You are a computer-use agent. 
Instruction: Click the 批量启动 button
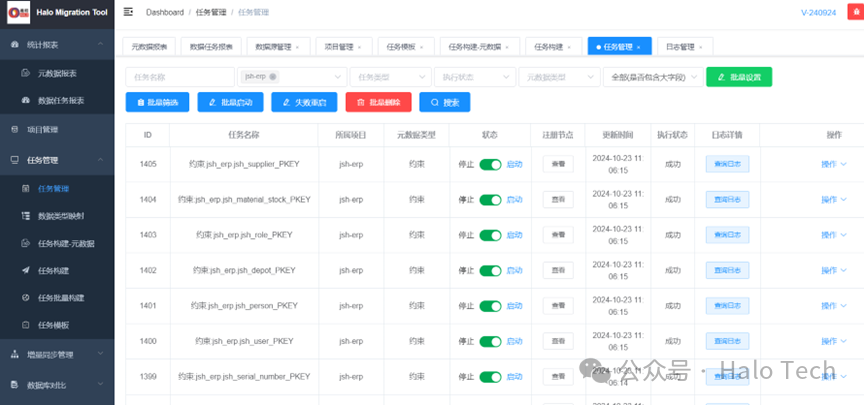[x=230, y=102]
